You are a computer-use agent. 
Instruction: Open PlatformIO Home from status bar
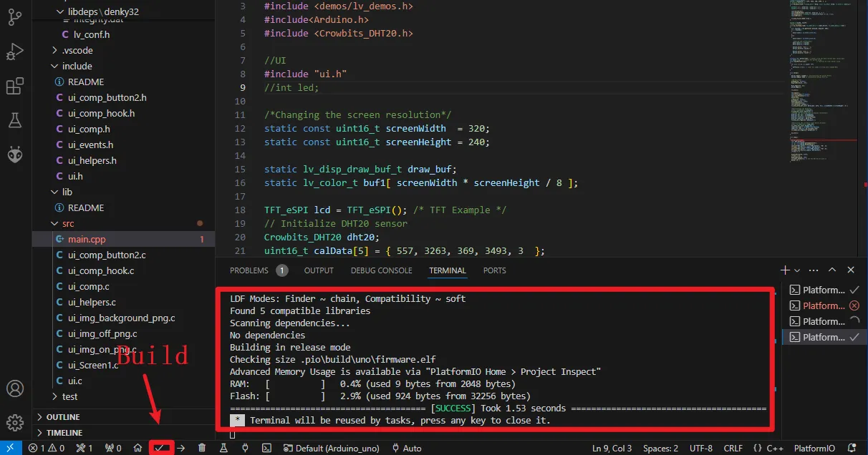click(x=138, y=448)
